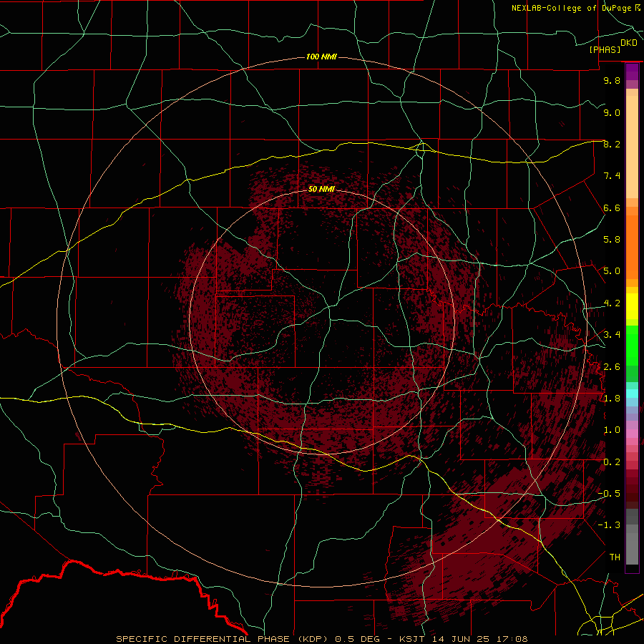Click the 17:08 timestamp in the caption
Screen dimensions: 644x644
(512, 639)
